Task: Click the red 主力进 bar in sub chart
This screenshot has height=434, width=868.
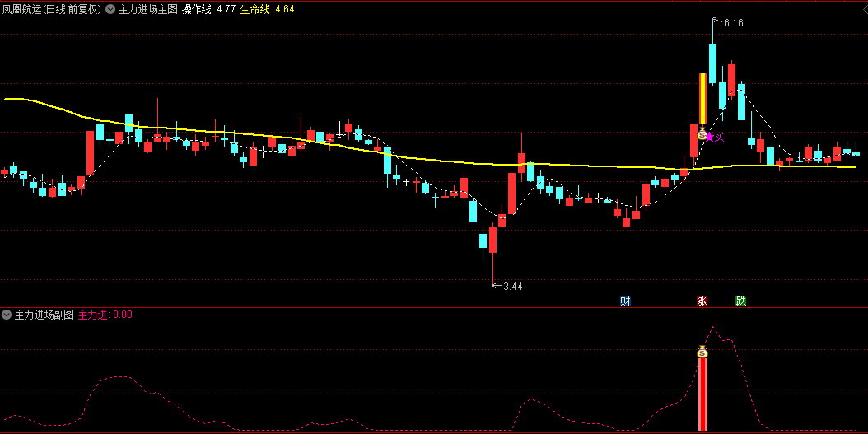Action: [x=703, y=394]
